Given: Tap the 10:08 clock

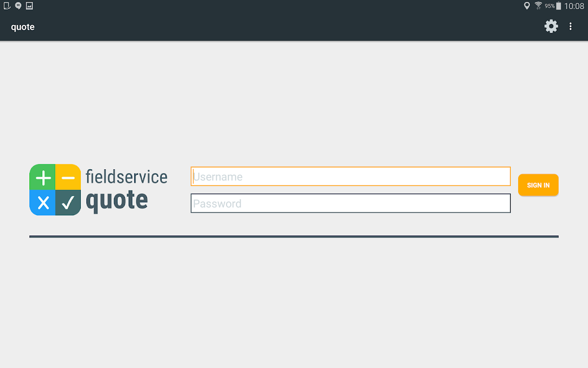Looking at the screenshot, I should point(574,6).
